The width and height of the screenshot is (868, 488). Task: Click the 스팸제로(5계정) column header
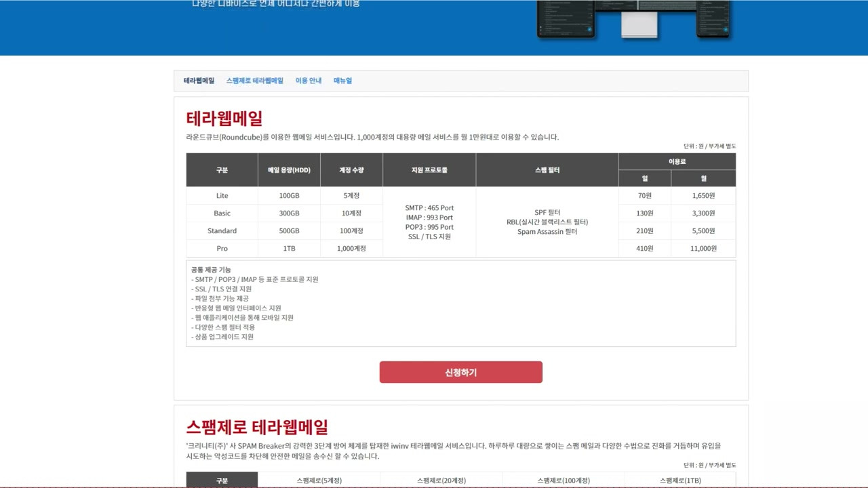point(319,481)
